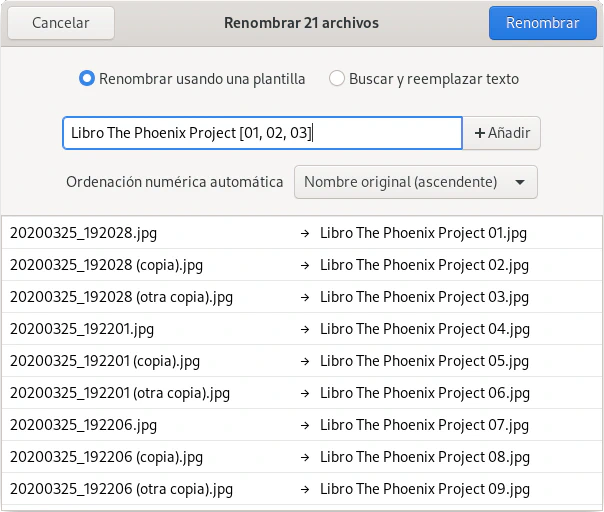Click result 'Libro The Phoenix Project 06.jpg'
The height and width of the screenshot is (512, 604).
point(424,393)
